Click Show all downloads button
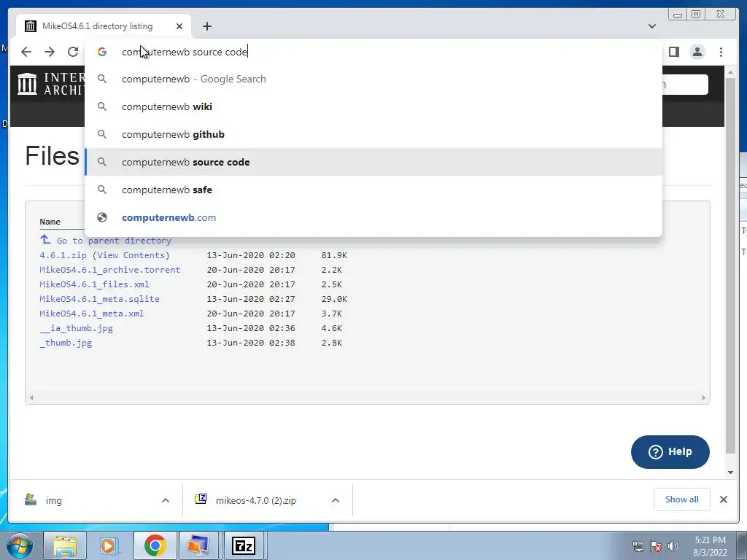Screen dimensions: 747x560 click(x=682, y=499)
